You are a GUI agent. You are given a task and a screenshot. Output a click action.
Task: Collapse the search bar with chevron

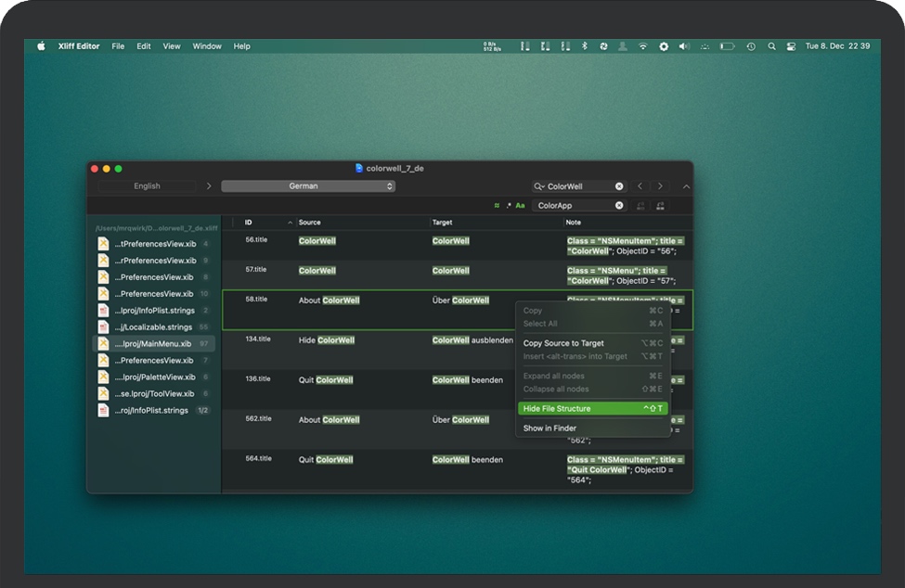[686, 186]
